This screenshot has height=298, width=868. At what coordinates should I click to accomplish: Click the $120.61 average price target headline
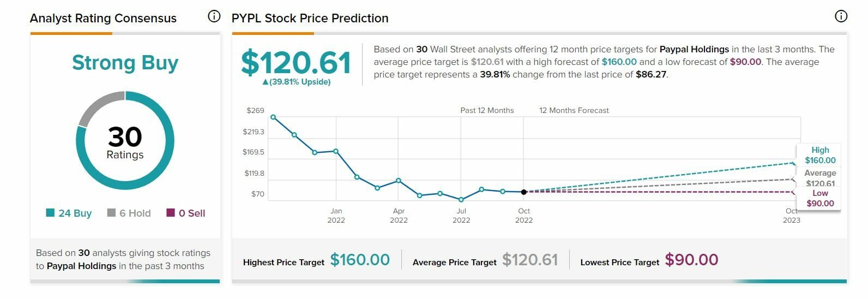coord(296,63)
